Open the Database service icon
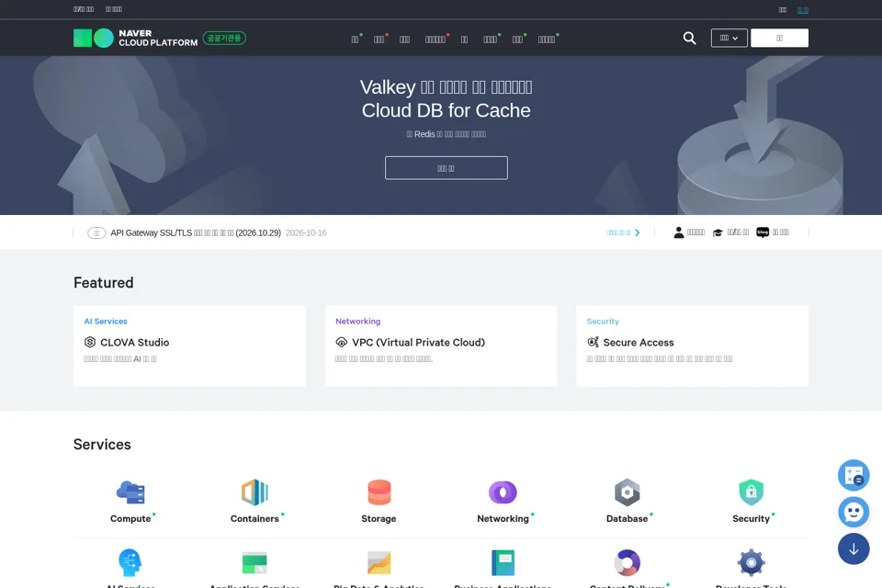 tap(628, 492)
